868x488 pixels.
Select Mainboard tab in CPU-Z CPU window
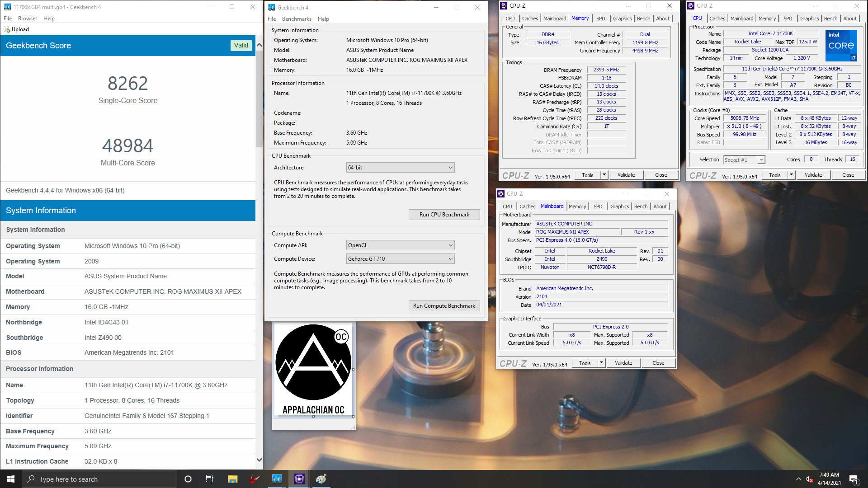click(742, 19)
